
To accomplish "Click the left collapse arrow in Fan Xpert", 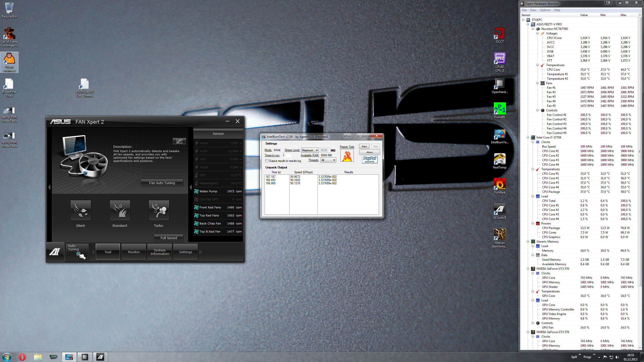I will [x=49, y=187].
